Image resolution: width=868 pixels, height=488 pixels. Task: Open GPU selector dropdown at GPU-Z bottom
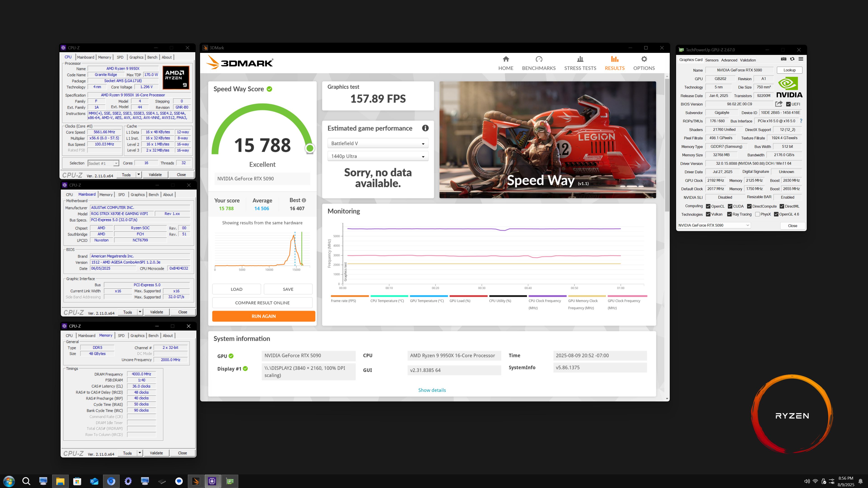(x=714, y=225)
